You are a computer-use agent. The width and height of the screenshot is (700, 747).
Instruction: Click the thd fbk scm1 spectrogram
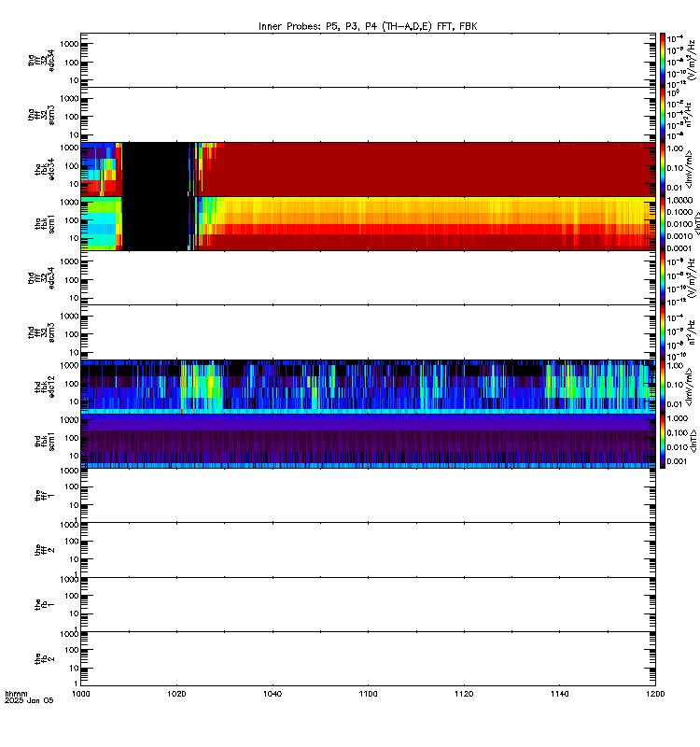click(368, 441)
